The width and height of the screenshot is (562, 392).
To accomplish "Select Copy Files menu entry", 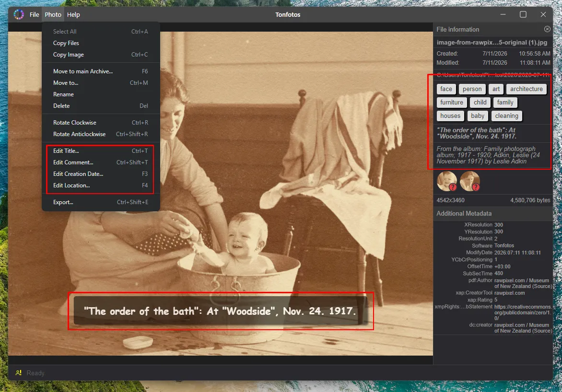I will pos(100,43).
